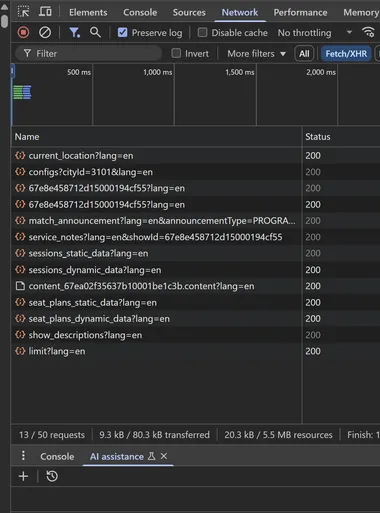
Task: Uncheck the Preserve log checkbox
Action: pyautogui.click(x=122, y=32)
